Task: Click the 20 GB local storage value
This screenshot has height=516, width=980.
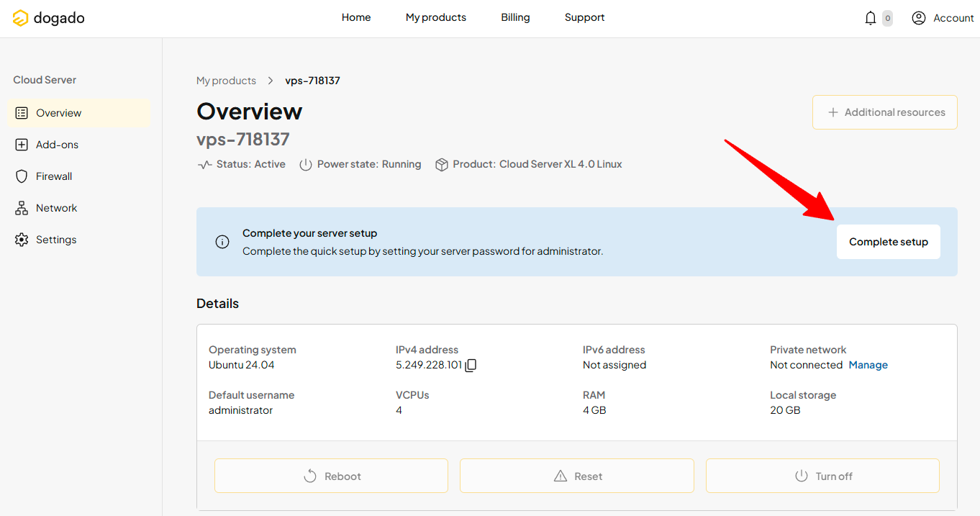Action: (x=785, y=410)
